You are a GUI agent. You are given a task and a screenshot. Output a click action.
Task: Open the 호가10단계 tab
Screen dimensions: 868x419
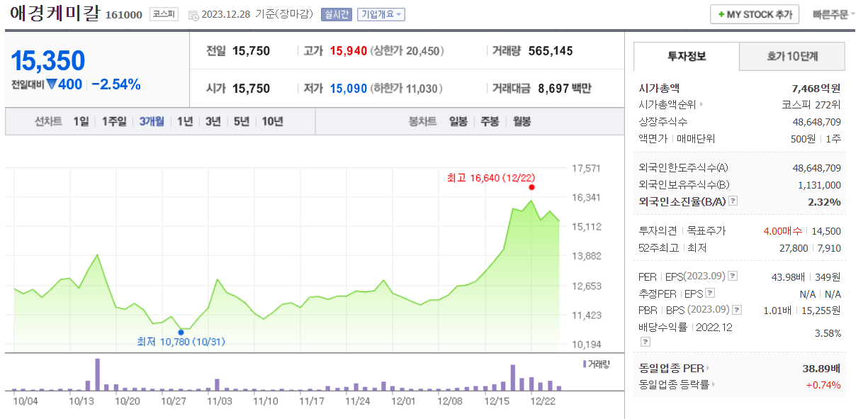pyautogui.click(x=792, y=56)
